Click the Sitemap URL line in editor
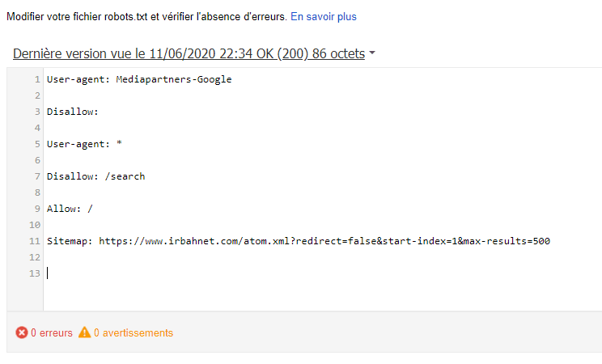Screen dimensions: 602x364 click(x=299, y=241)
